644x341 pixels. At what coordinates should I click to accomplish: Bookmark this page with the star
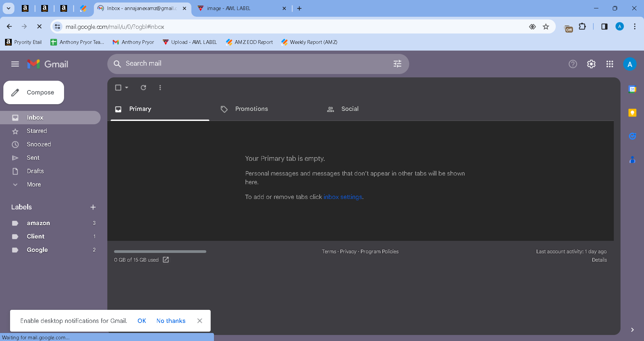click(x=546, y=26)
